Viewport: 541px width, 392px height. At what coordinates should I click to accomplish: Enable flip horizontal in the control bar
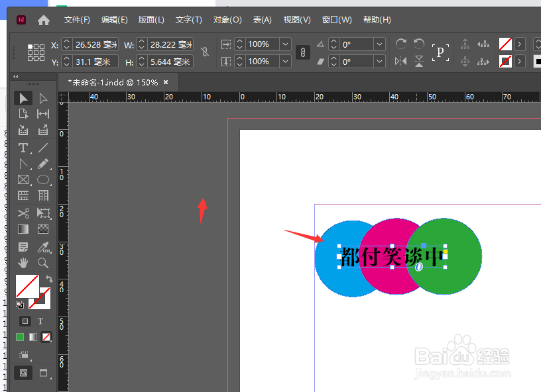[x=401, y=61]
